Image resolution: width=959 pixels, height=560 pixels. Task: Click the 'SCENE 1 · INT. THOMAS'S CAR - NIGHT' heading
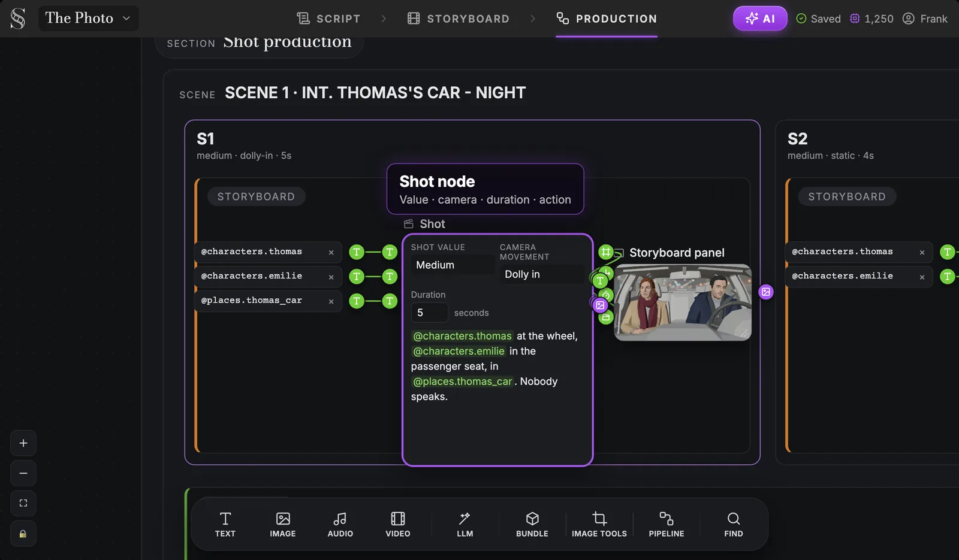[375, 93]
